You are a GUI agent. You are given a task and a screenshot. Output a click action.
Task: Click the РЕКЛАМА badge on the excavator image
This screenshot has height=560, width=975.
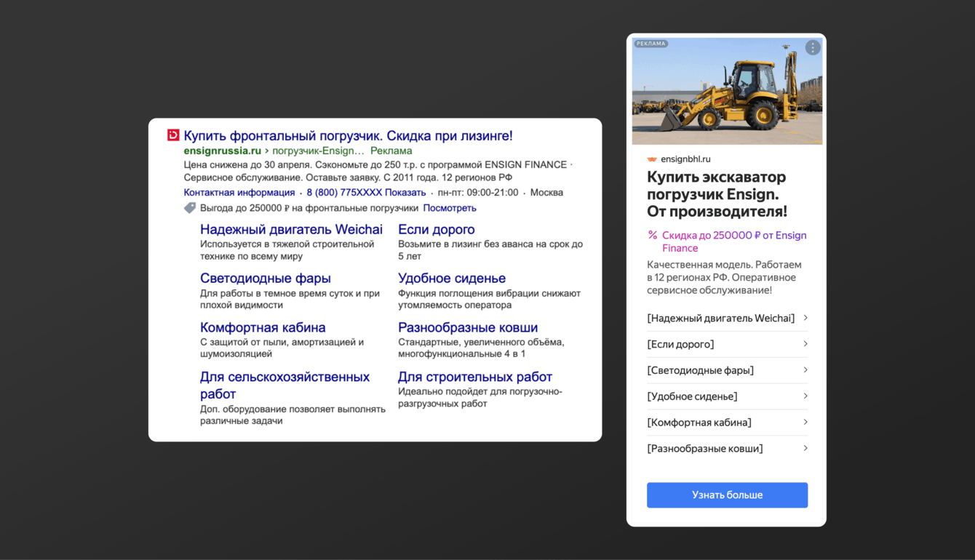651,44
